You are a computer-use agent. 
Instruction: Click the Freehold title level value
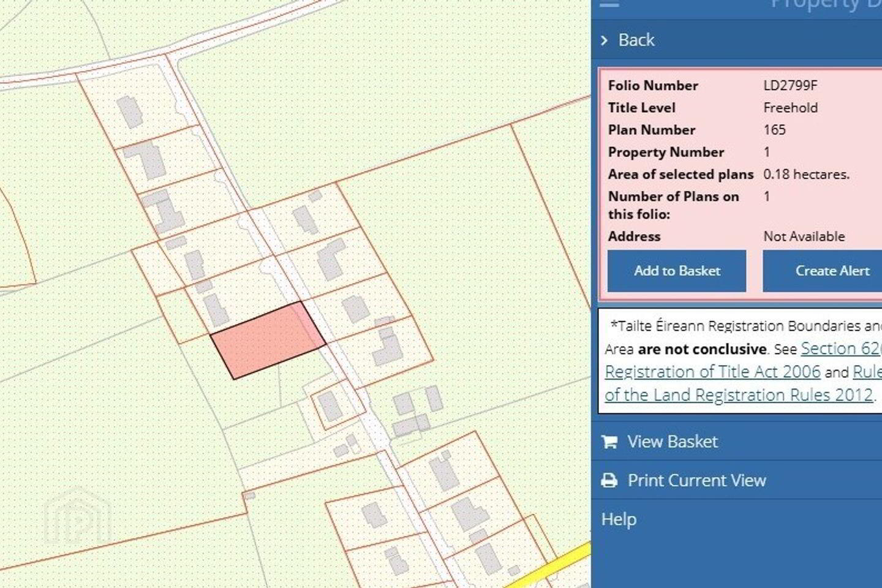[x=790, y=107]
